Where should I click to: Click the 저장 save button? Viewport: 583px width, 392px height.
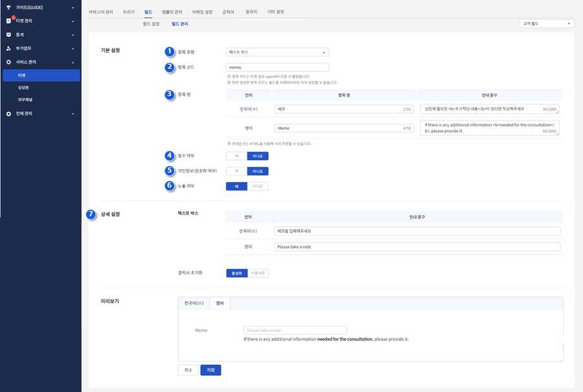(211, 370)
